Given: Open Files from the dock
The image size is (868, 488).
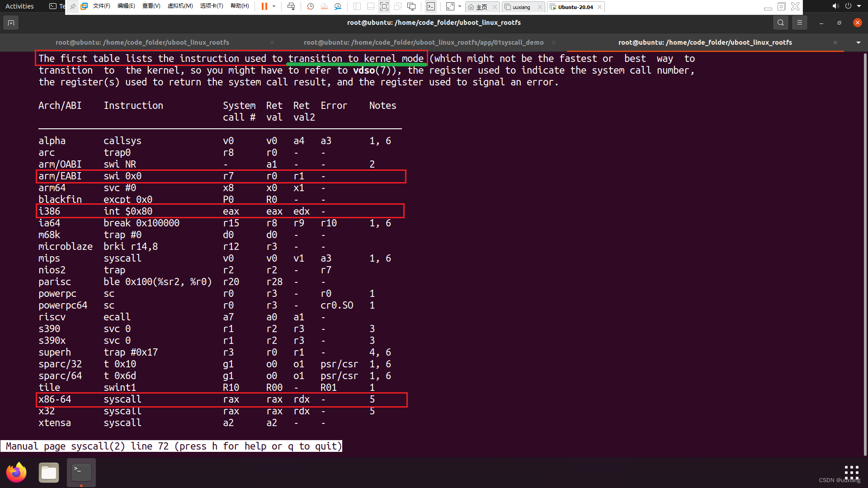Looking at the screenshot, I should tap(49, 473).
